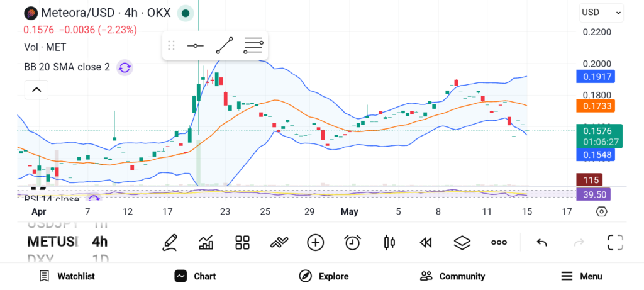
Task: Click lower band value 0.1548 label
Action: pos(595,155)
